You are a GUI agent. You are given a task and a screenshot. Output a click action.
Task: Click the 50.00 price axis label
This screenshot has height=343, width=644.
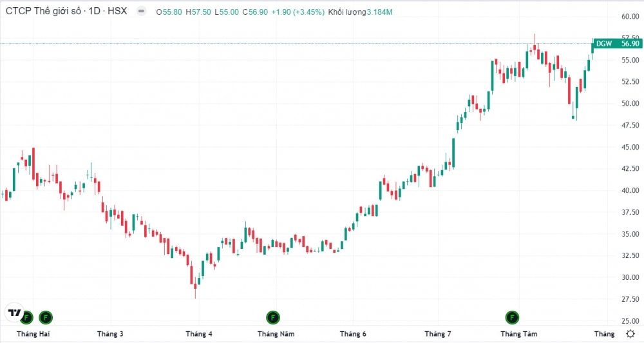point(630,103)
